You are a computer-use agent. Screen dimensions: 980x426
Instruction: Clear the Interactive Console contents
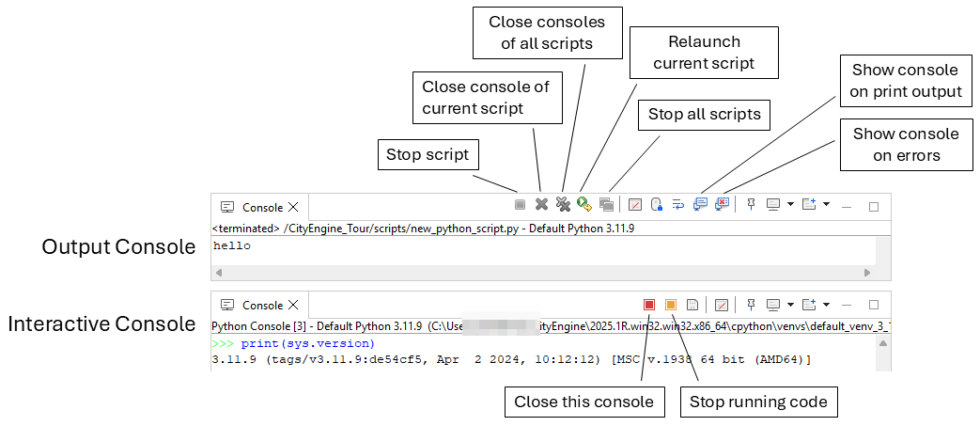pos(721,305)
